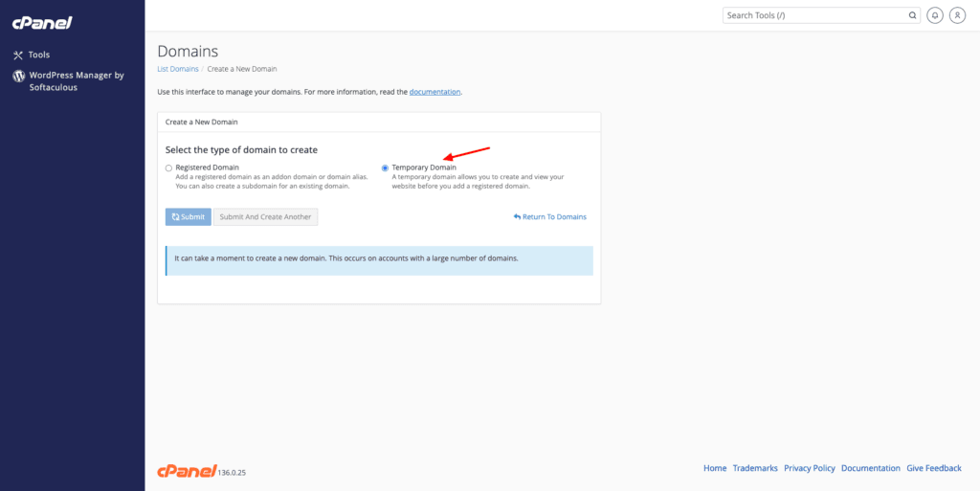Go to List Domains breadcrumb
The width and height of the screenshot is (980, 491).
tap(178, 69)
